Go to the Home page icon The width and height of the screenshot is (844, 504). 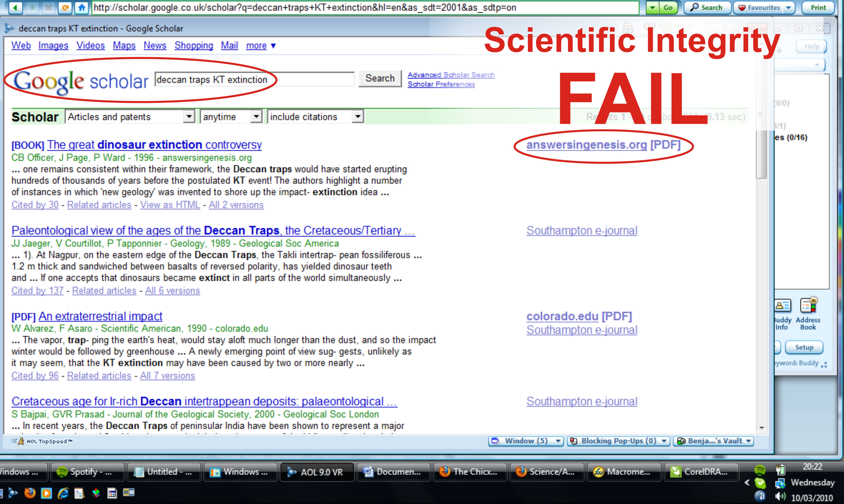pos(82,8)
